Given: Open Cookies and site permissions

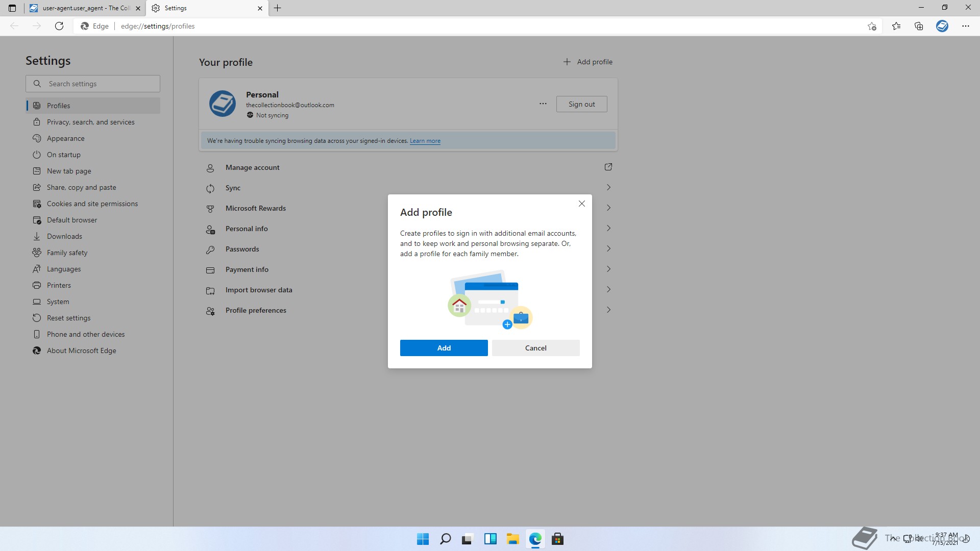Looking at the screenshot, I should pos(93,204).
